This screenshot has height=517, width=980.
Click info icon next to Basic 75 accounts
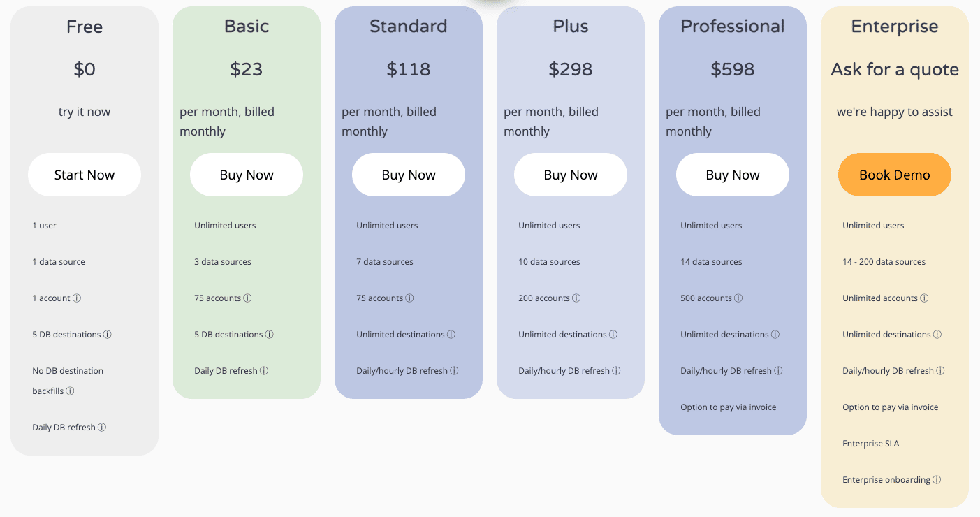[247, 298]
